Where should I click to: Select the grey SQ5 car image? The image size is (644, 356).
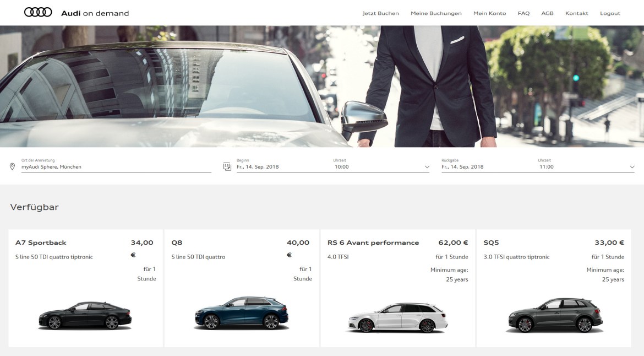[x=555, y=315]
